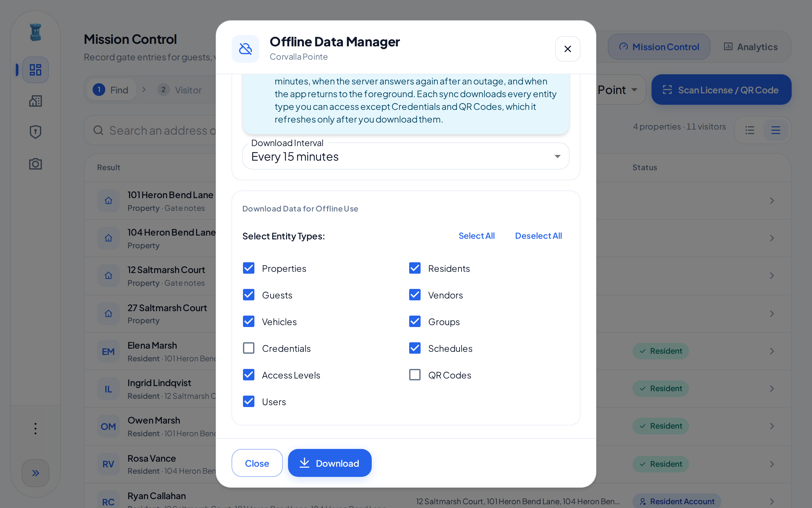Toggle the Vehicles checkbox
Screen dimensions: 812x508
coord(249,322)
